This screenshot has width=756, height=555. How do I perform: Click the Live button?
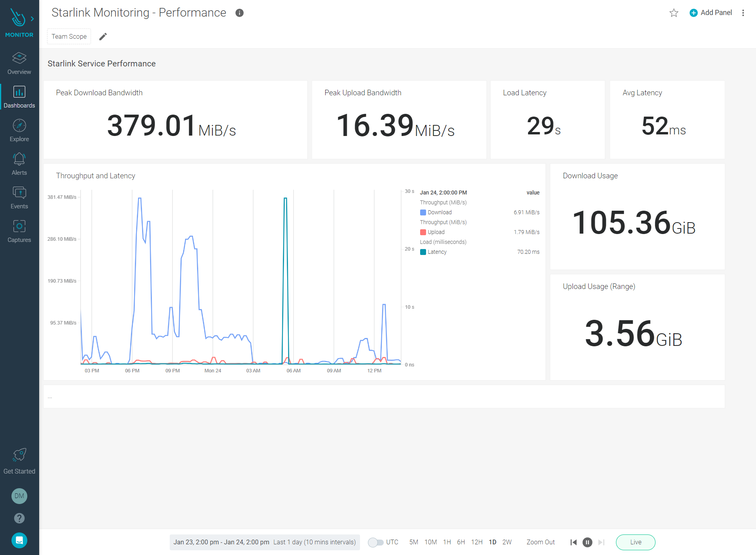click(x=635, y=542)
